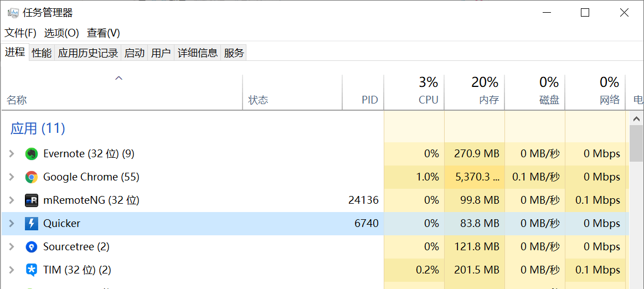The image size is (644, 289).
Task: Click the Sourcetree app icon
Action: tap(32, 247)
